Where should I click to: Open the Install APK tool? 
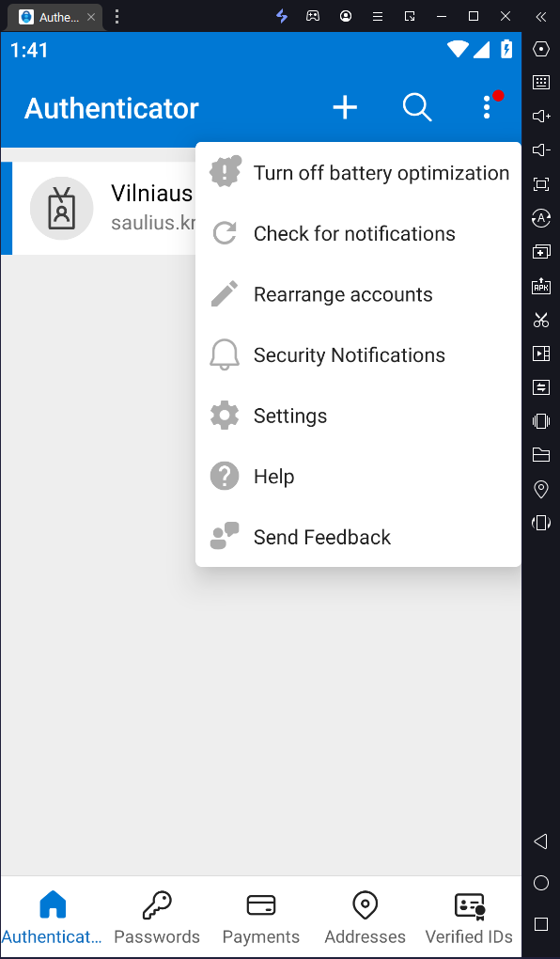pyautogui.click(x=540, y=285)
